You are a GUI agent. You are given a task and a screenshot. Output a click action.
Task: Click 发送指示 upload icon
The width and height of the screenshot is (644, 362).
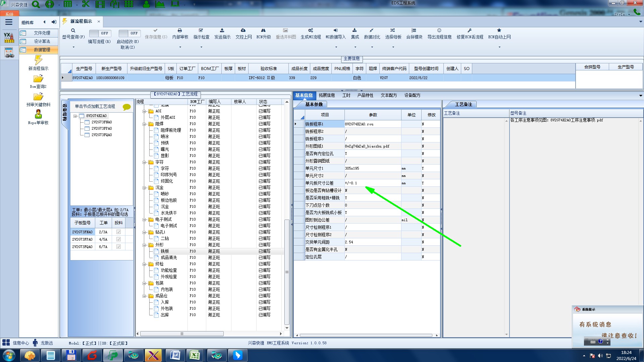pos(222,30)
